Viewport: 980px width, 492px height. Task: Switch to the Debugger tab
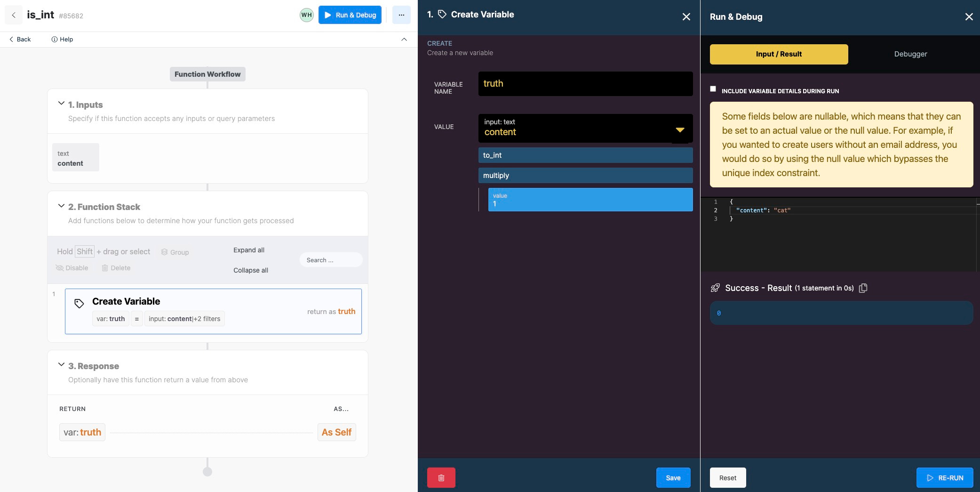pos(910,54)
